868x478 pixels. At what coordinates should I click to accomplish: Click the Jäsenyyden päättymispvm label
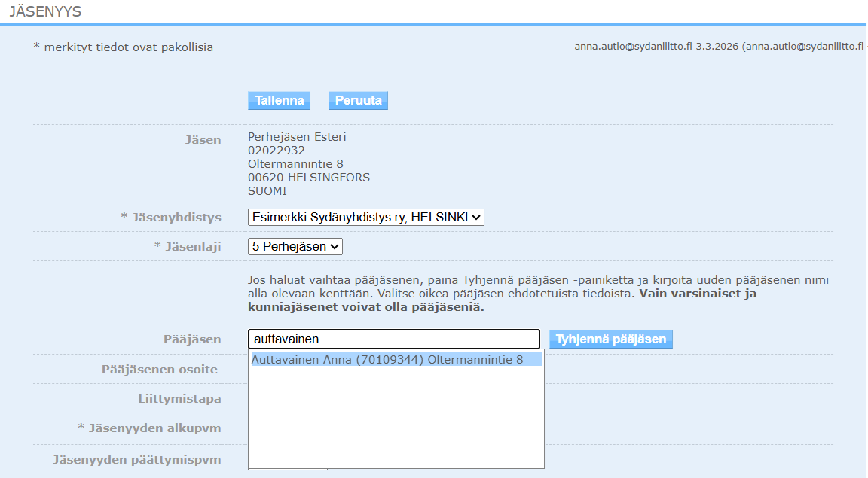tap(136, 459)
